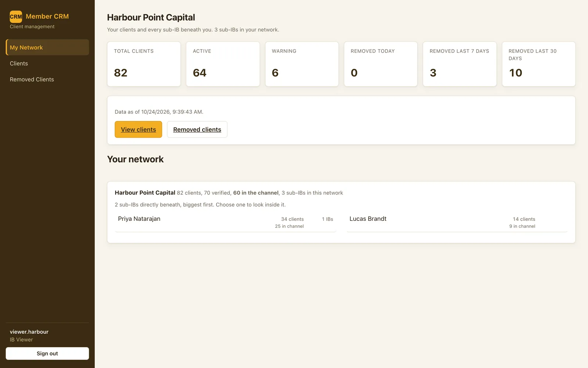Click the 'Client management' subtitle
This screenshot has height=368, width=588.
pos(32,26)
